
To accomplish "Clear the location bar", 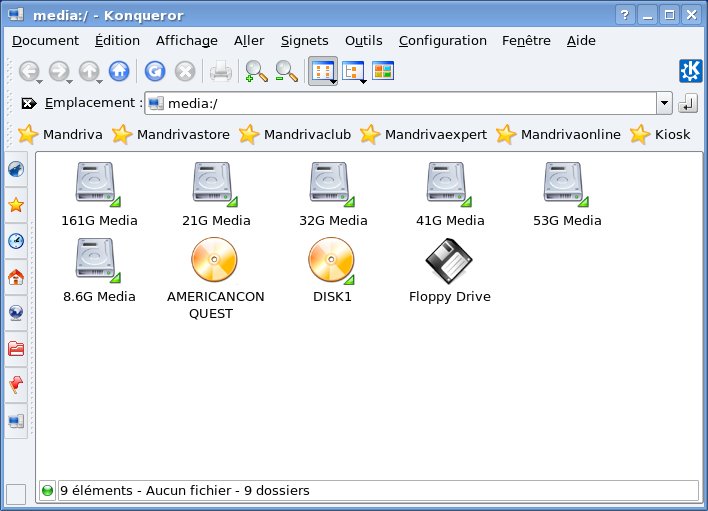I will pos(28,103).
